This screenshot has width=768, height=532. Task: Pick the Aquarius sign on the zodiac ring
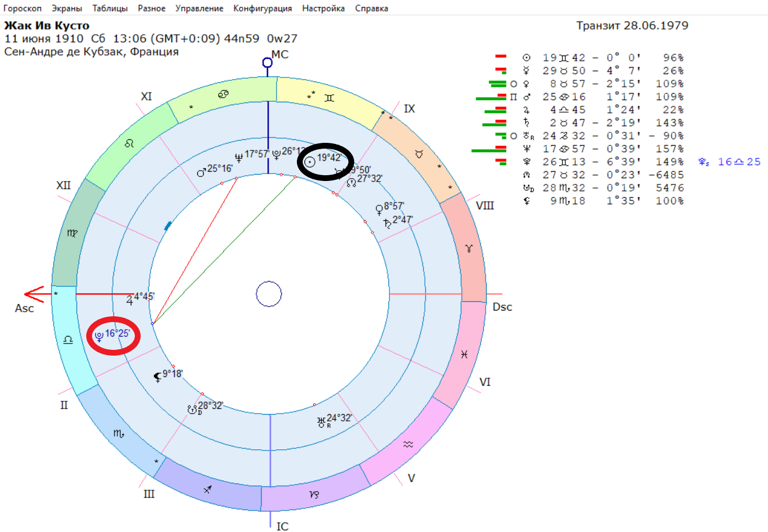click(x=409, y=444)
